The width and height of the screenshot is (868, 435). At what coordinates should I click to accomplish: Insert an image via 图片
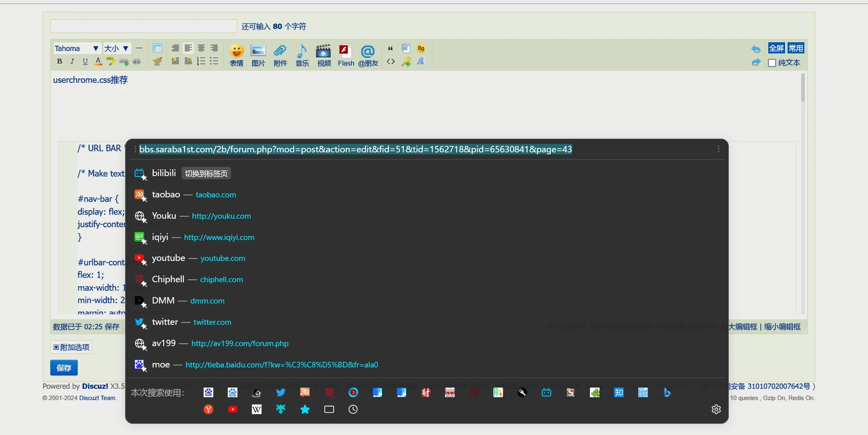(x=258, y=55)
